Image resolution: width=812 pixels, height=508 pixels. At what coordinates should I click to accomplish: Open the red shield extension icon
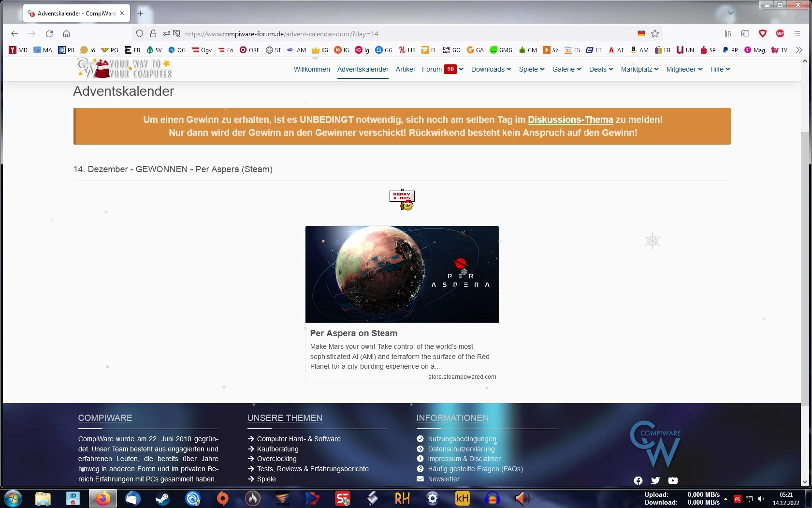pyautogui.click(x=763, y=34)
